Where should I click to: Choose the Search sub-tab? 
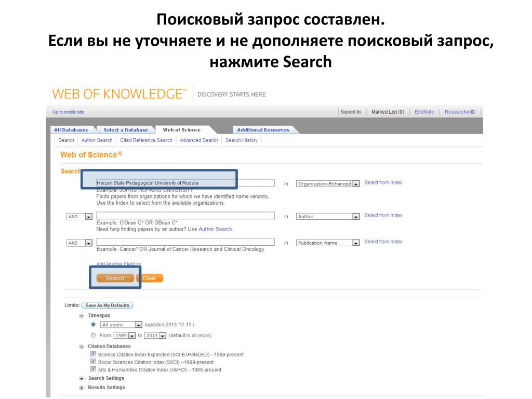pos(66,140)
